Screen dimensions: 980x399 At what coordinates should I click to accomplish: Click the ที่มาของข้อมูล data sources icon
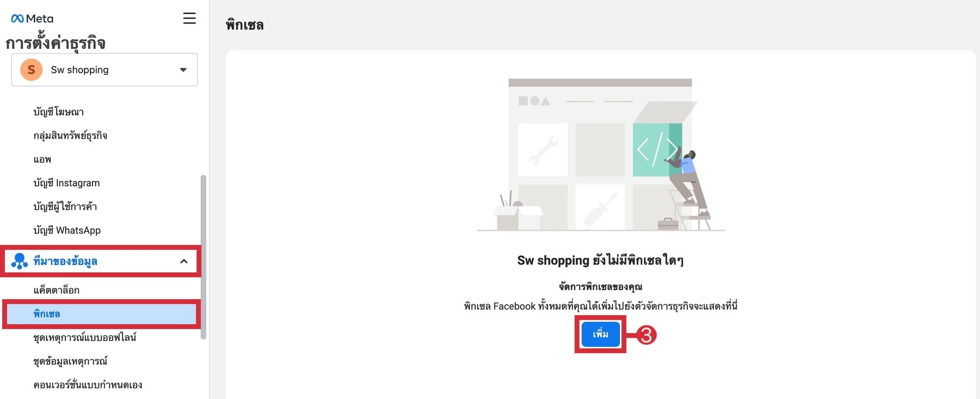[20, 261]
